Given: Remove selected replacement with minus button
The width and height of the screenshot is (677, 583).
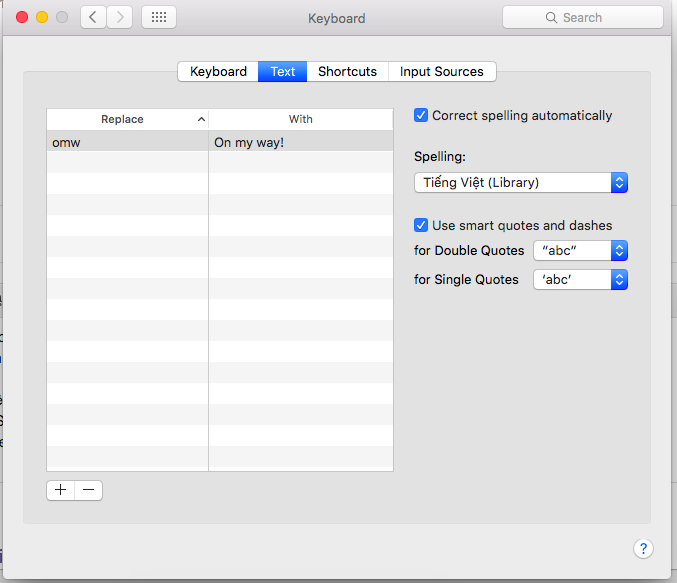Looking at the screenshot, I should point(89,490).
